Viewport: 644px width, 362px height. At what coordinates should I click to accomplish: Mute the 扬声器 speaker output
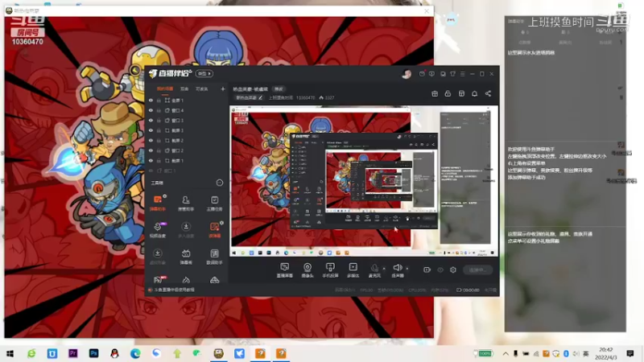pyautogui.click(x=397, y=270)
